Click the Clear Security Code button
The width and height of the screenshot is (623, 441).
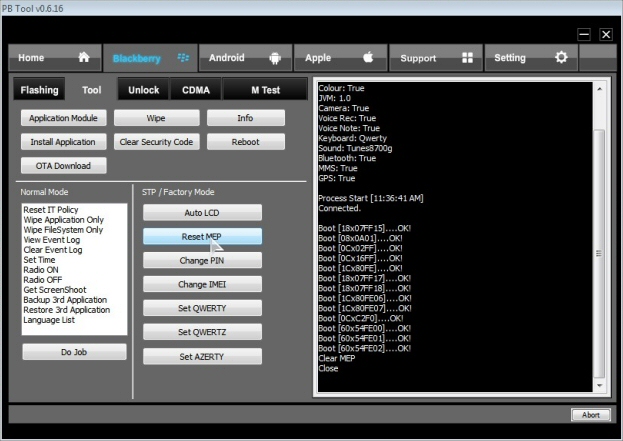[157, 142]
